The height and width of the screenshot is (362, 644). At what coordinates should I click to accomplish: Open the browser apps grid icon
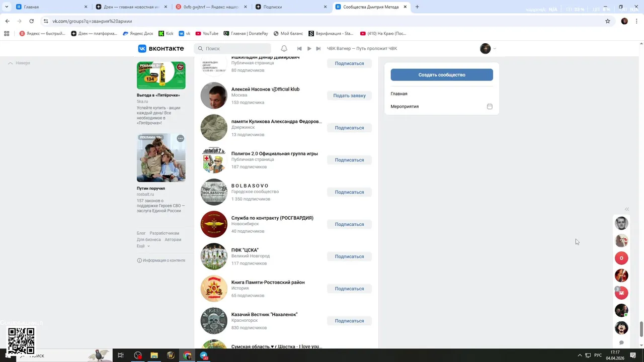point(7,34)
